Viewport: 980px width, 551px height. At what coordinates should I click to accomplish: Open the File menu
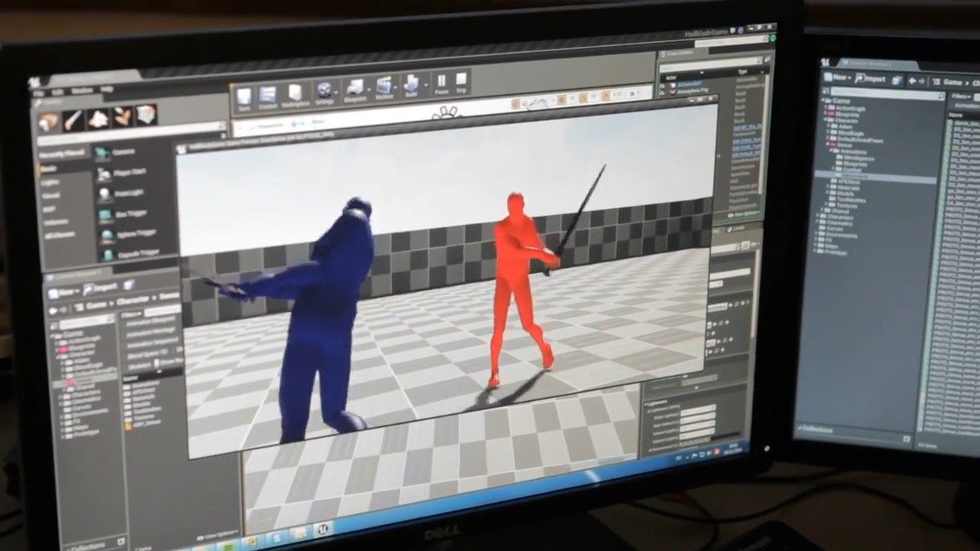(38, 93)
